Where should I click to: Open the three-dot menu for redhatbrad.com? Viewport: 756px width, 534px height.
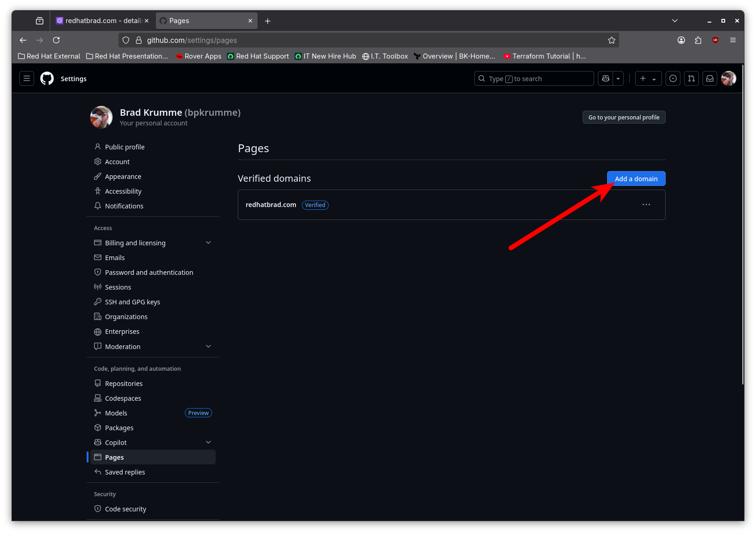coord(646,204)
